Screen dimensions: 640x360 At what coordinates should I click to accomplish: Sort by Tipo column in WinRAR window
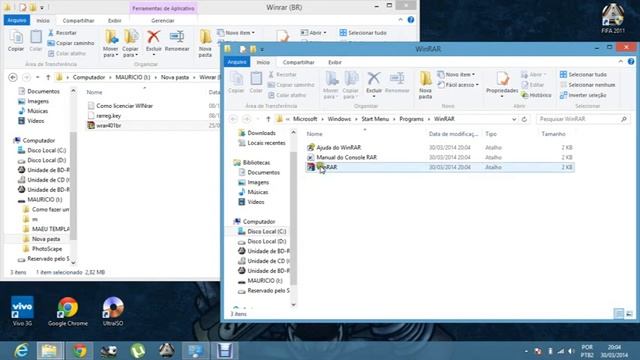pyautogui.click(x=491, y=134)
